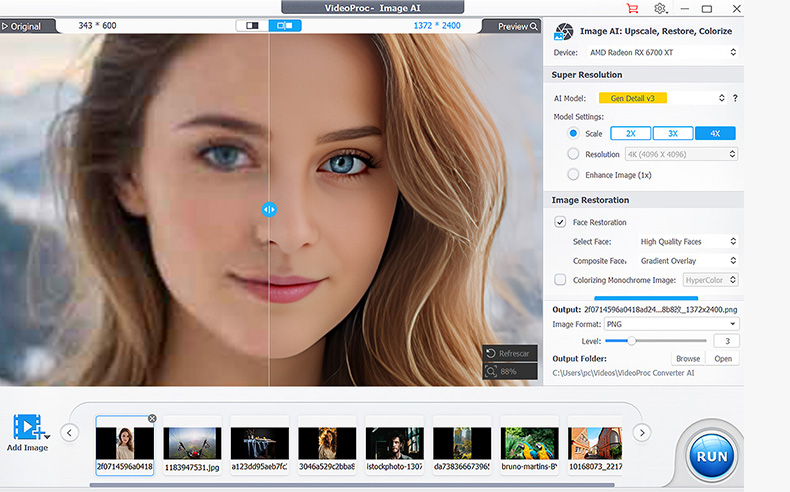Click the Level slider handle
Screen dimensions: 790x492
pyautogui.click(x=632, y=341)
